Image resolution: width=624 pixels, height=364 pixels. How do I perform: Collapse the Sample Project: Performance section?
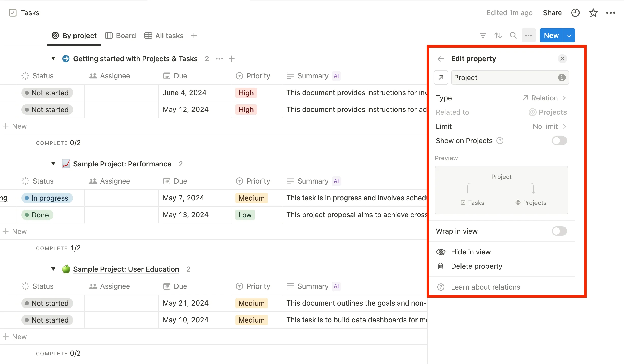pos(53,164)
